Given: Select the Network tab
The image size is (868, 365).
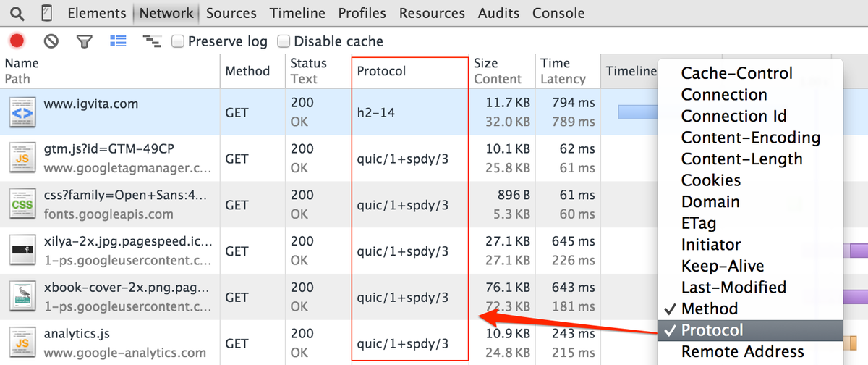Looking at the screenshot, I should (x=166, y=13).
